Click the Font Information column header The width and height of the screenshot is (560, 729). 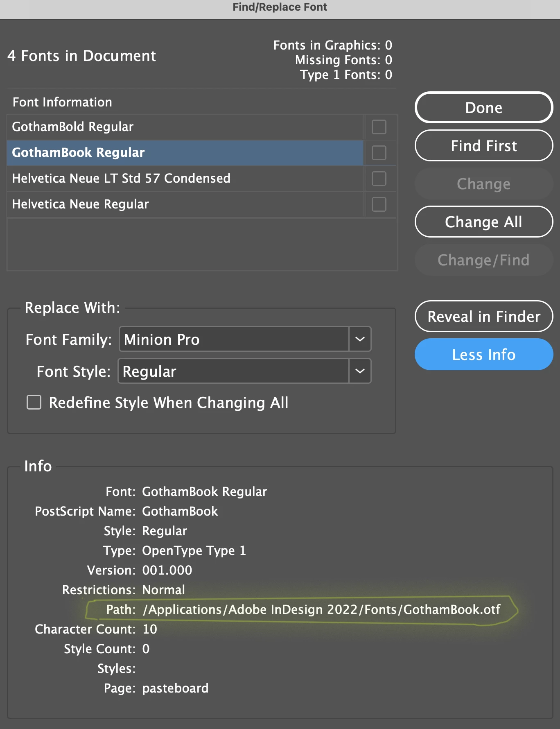tap(62, 102)
